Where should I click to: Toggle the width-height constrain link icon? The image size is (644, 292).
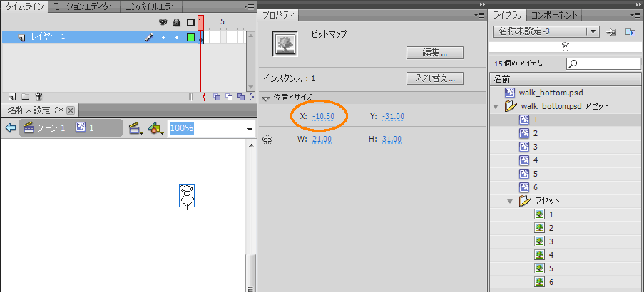[268, 140]
